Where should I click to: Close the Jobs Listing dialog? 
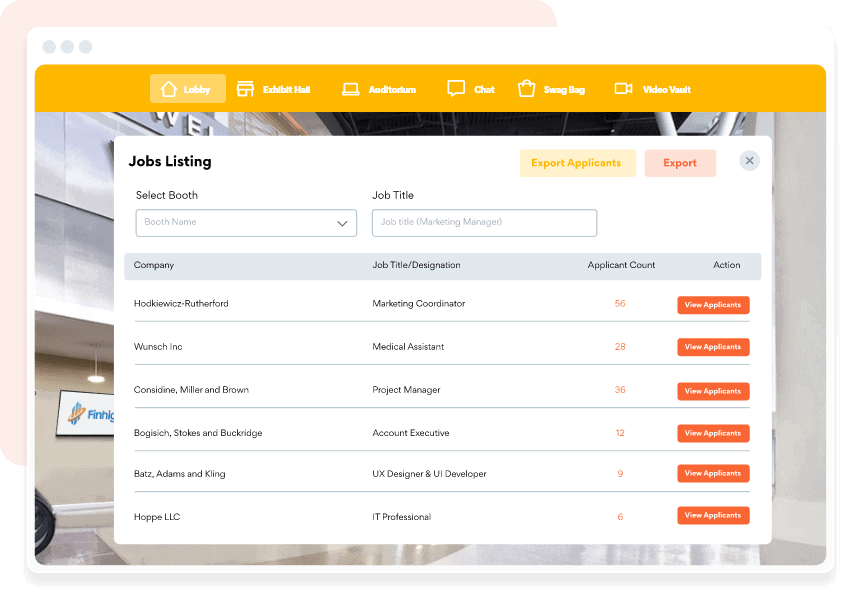tap(749, 161)
